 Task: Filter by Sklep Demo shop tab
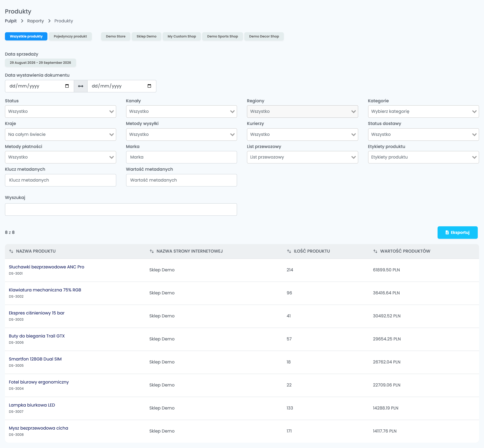click(x=146, y=36)
